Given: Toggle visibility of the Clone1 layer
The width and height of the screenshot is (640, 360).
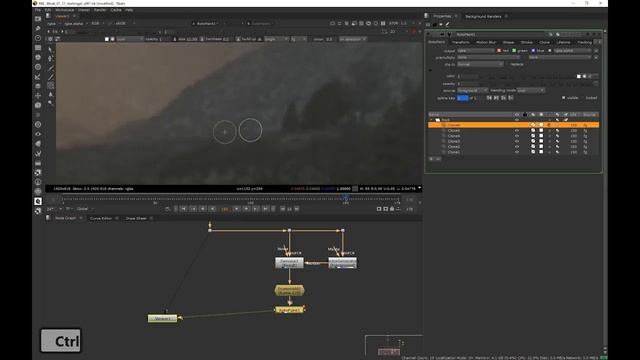Looking at the screenshot, I should tap(517, 152).
